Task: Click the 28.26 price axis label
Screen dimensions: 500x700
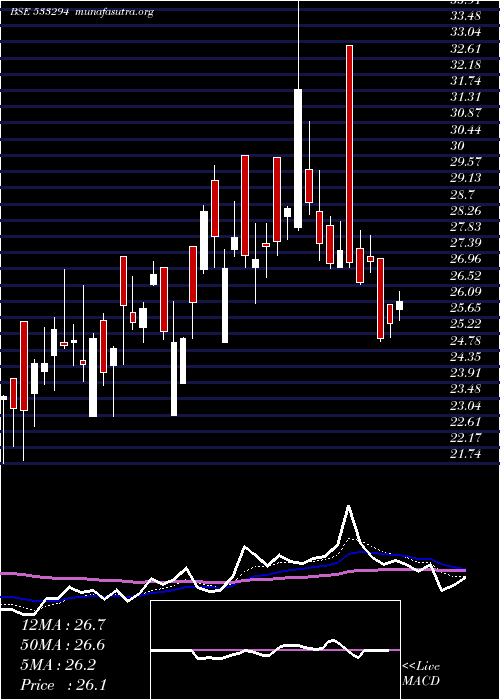Action: [x=466, y=211]
